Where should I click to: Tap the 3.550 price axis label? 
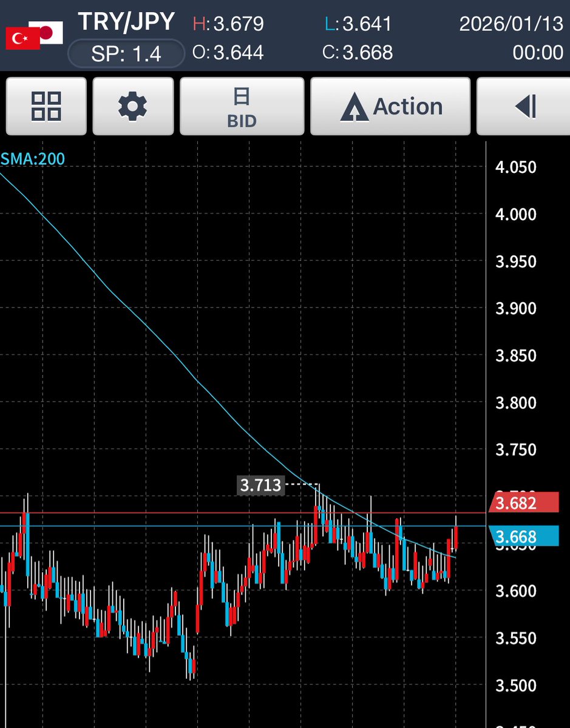point(516,638)
